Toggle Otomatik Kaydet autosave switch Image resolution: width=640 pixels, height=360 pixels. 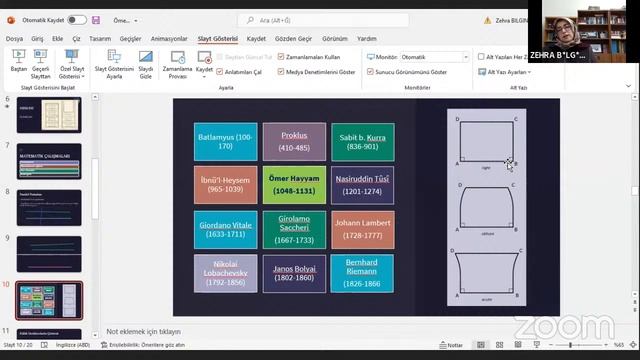point(77,20)
